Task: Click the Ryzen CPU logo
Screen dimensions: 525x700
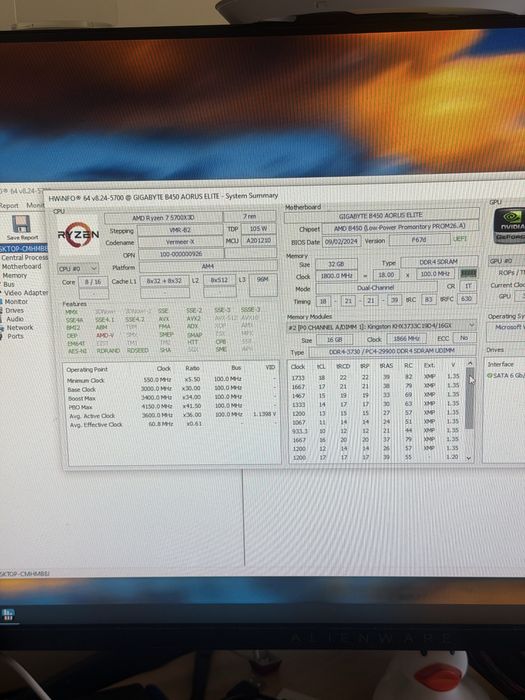Action: (79, 234)
